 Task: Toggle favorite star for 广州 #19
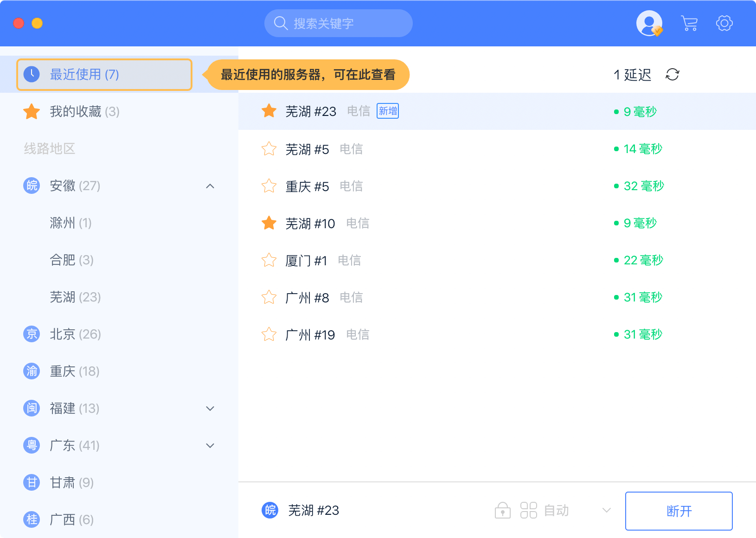[x=269, y=334]
